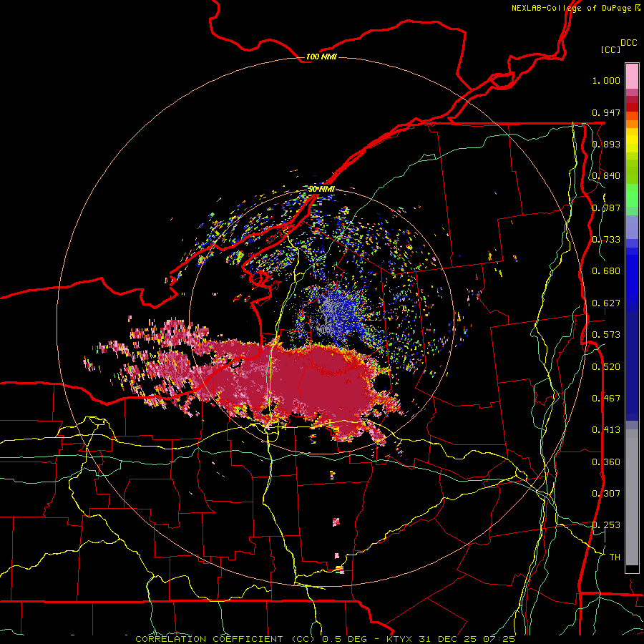644x644 pixels.
Task: Click the 0.840 scale value
Action: (x=606, y=176)
